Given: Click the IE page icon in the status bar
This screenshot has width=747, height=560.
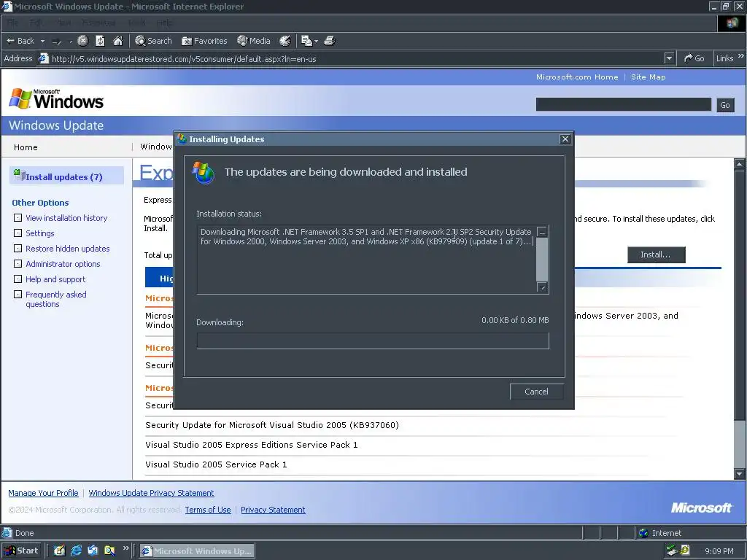Looking at the screenshot, I should pos(7,533).
